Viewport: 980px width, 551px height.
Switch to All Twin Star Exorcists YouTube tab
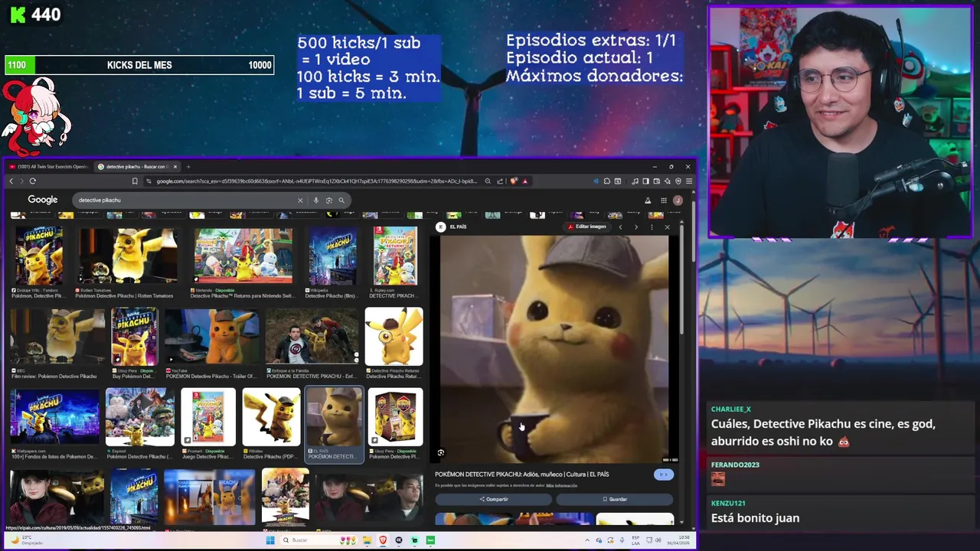point(49,167)
